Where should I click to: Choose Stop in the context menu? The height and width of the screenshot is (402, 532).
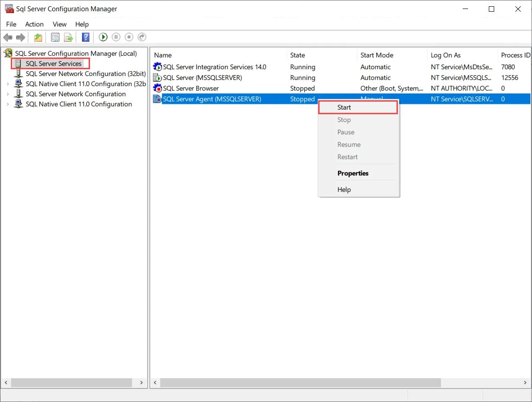[359, 120]
